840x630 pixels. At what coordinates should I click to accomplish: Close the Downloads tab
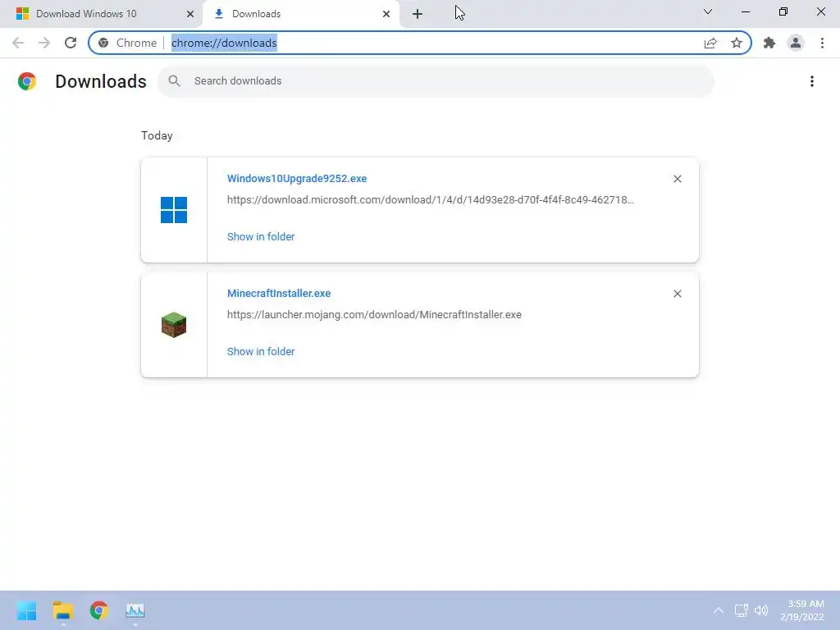point(386,14)
